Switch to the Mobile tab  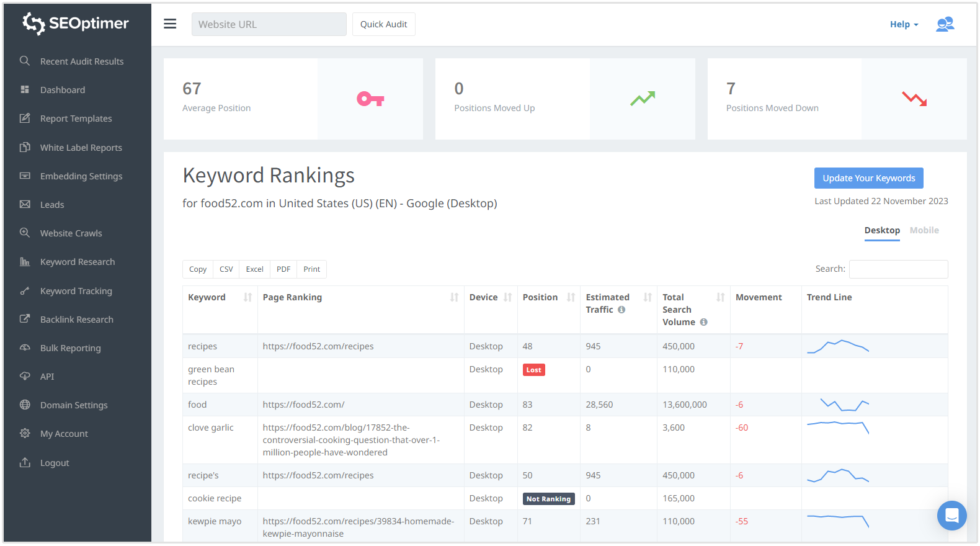point(924,230)
